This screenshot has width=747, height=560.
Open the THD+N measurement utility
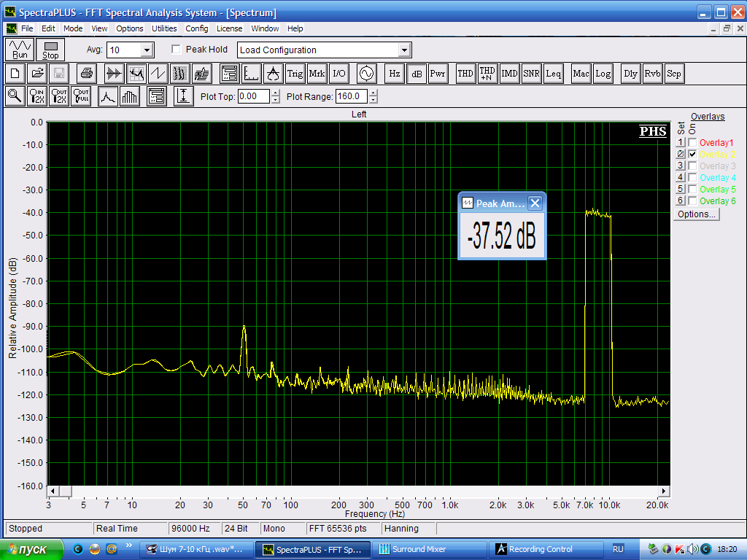click(487, 74)
